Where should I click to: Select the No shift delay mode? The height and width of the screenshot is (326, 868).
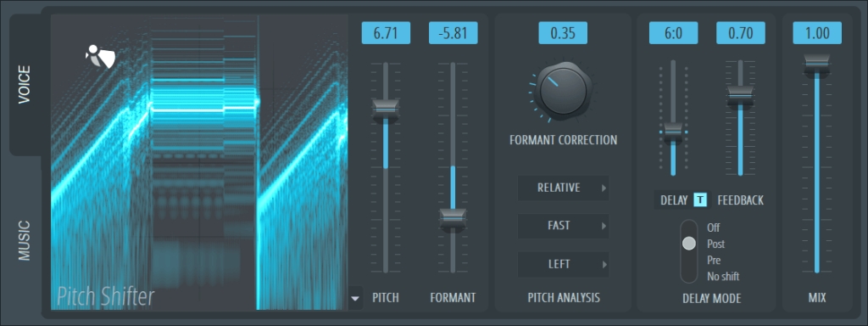[x=723, y=276]
